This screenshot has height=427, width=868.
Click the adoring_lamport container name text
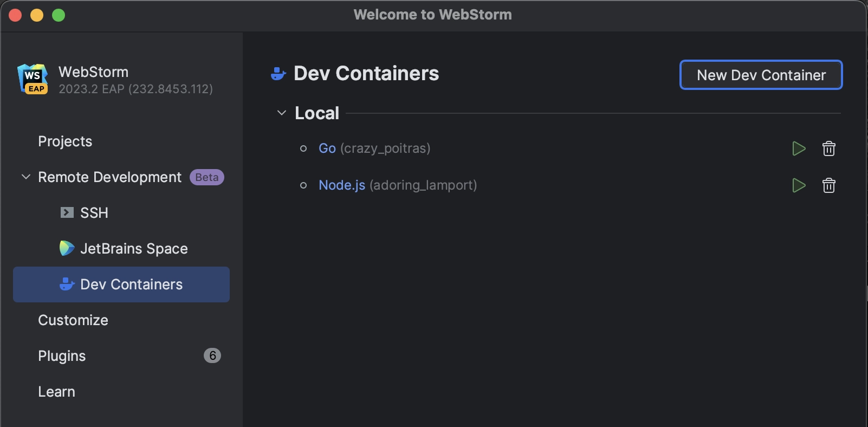423,185
